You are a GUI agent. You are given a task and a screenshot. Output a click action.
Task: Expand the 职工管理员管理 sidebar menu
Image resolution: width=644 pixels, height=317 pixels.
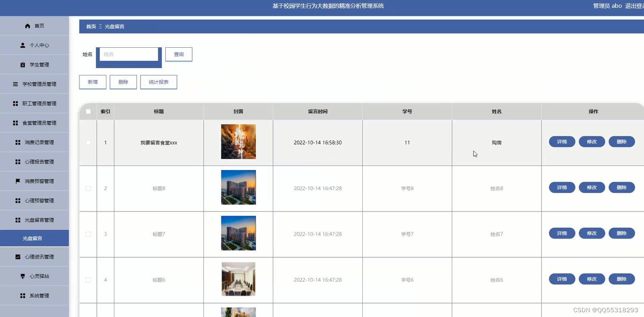coord(34,103)
